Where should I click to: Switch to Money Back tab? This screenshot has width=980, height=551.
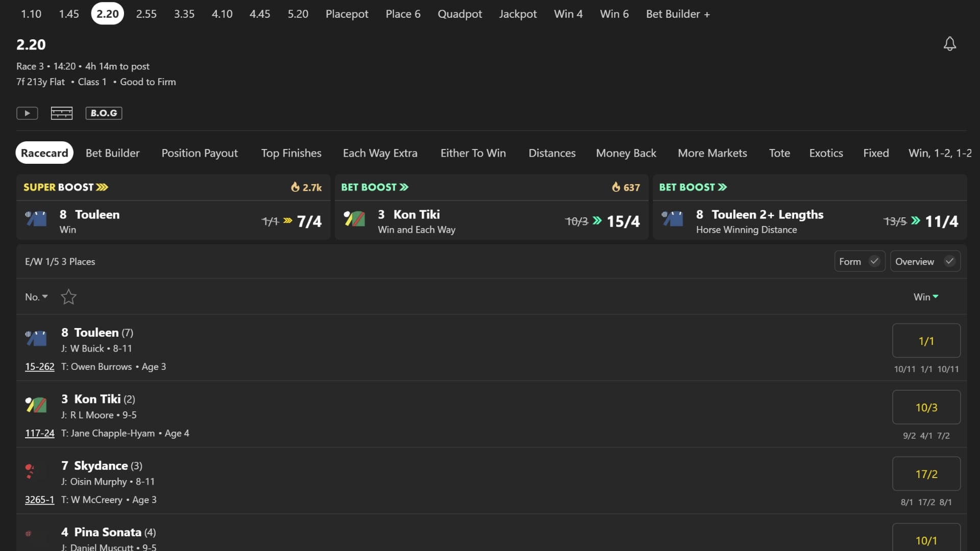click(x=626, y=153)
